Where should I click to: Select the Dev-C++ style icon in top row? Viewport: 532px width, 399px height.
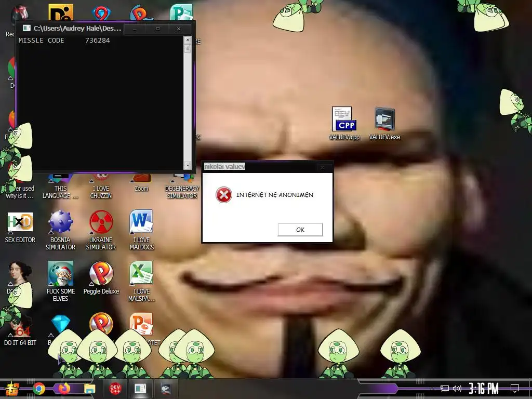pyautogui.click(x=60, y=13)
